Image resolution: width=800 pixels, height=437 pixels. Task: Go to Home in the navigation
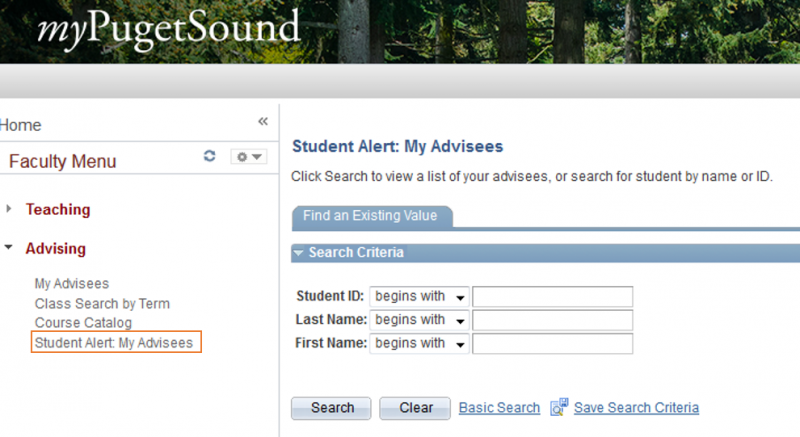click(20, 125)
